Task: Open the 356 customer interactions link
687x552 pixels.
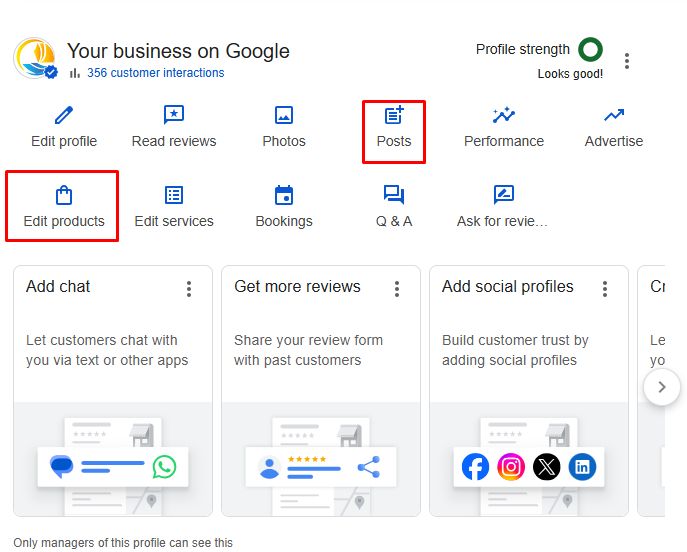Action: click(156, 73)
